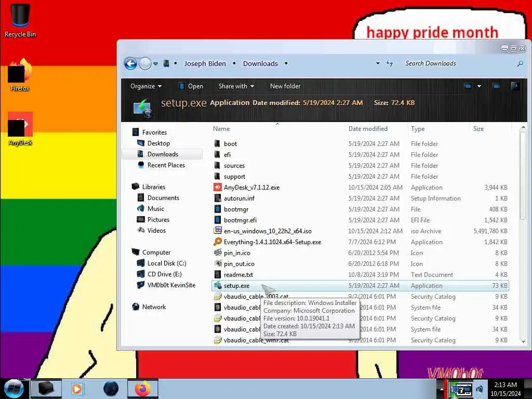Refresh the Downloads folder view
The image size is (532, 399).
coord(390,63)
